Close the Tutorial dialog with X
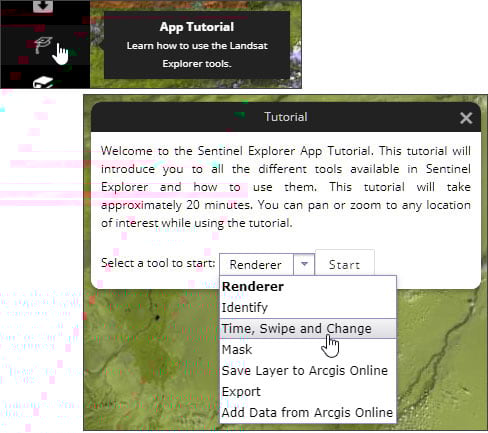Screen dimensions: 488x433 click(466, 118)
